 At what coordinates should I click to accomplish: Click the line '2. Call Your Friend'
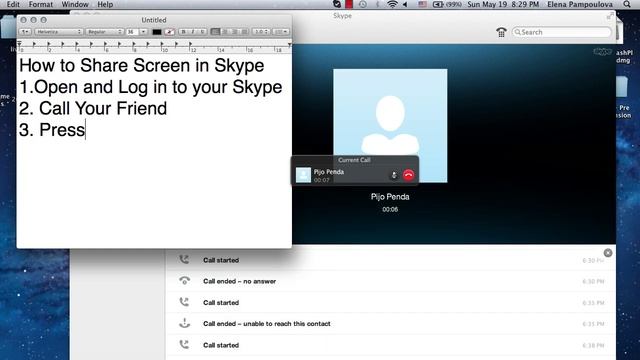tap(93, 109)
